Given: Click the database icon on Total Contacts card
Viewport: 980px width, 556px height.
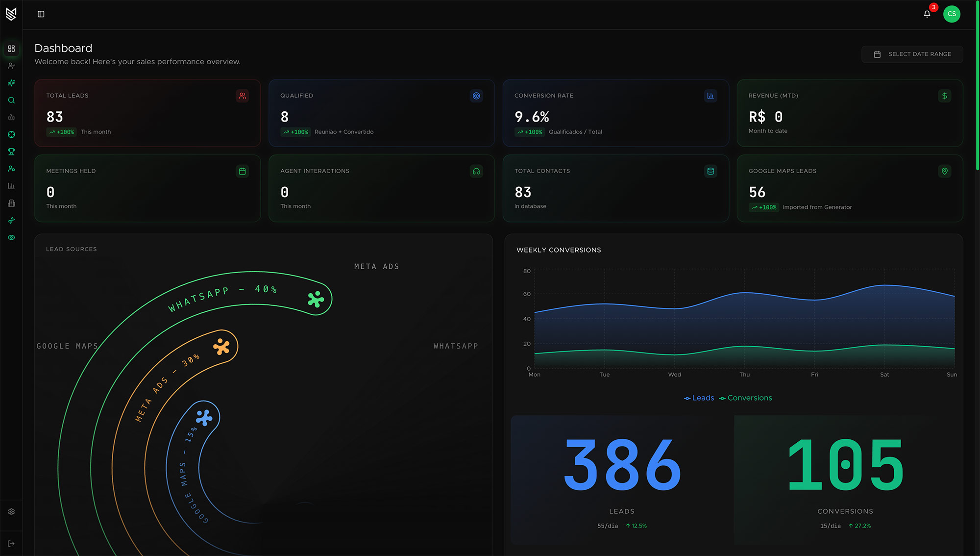Looking at the screenshot, I should [710, 171].
